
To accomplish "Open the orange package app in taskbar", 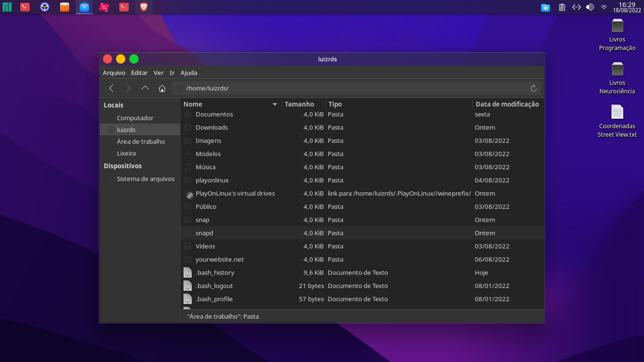I will point(65,7).
